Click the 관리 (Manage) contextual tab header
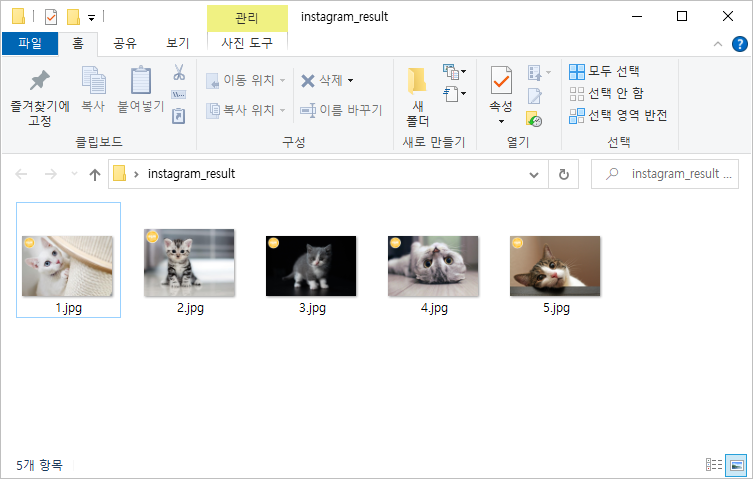This screenshot has width=753, height=479. (247, 18)
